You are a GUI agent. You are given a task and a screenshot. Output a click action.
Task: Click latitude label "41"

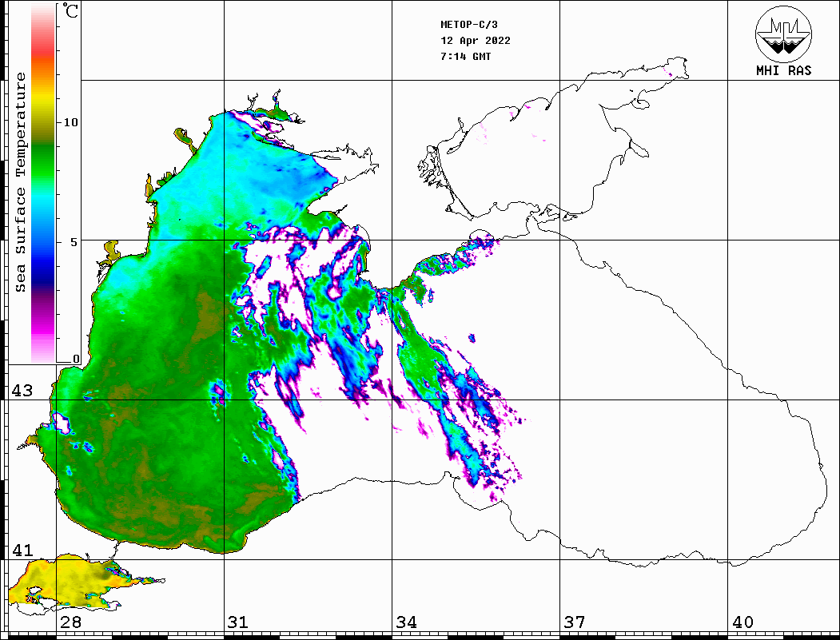pos(22,550)
